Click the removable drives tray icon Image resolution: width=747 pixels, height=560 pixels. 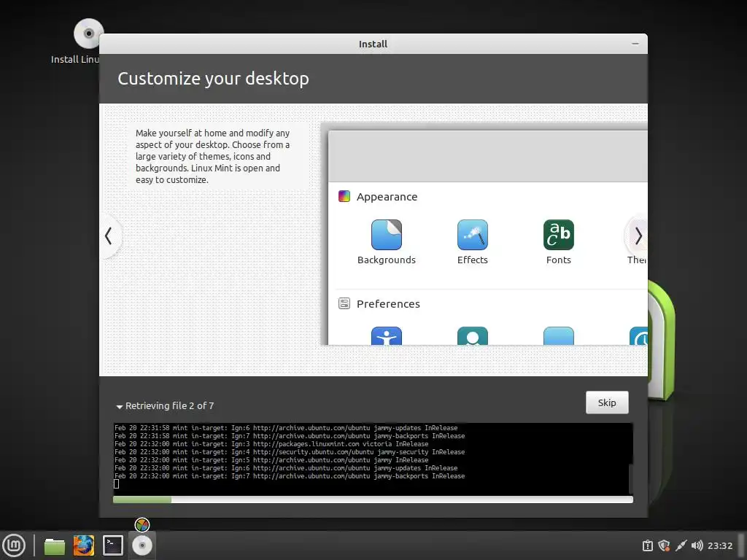point(648,545)
